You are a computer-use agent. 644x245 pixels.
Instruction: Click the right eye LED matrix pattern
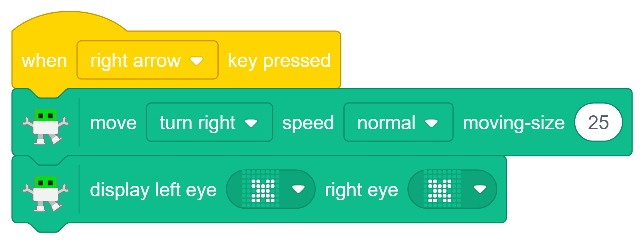(x=442, y=190)
